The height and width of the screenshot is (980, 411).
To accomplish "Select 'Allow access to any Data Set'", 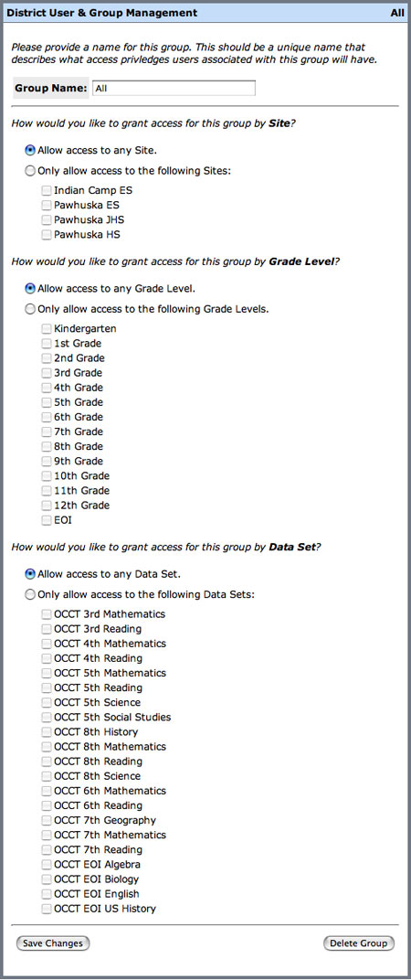I will pyautogui.click(x=29, y=574).
